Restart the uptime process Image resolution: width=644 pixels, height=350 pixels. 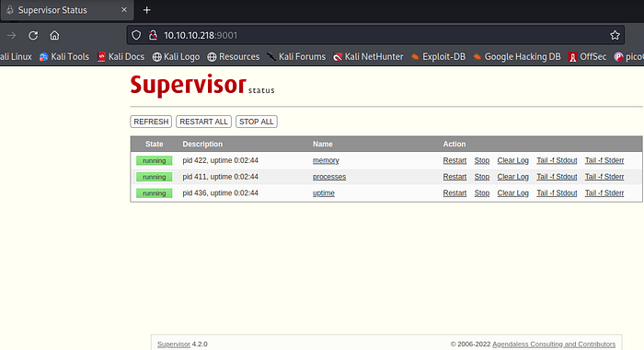point(454,193)
